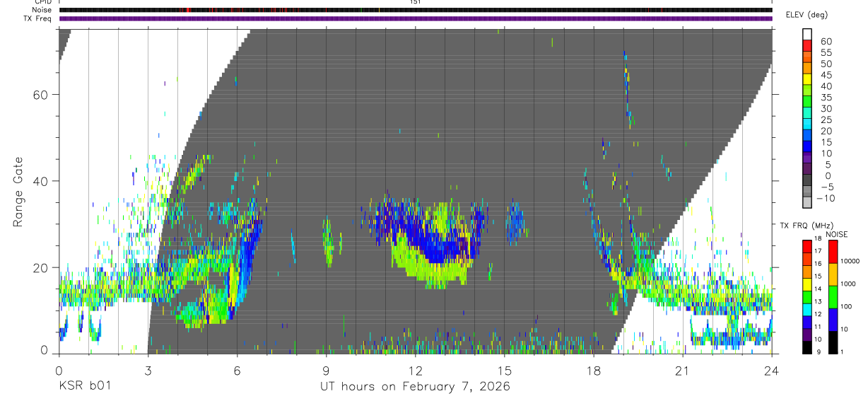Click the ELEV (deg) legend title
The image size is (868, 401).
[807, 15]
